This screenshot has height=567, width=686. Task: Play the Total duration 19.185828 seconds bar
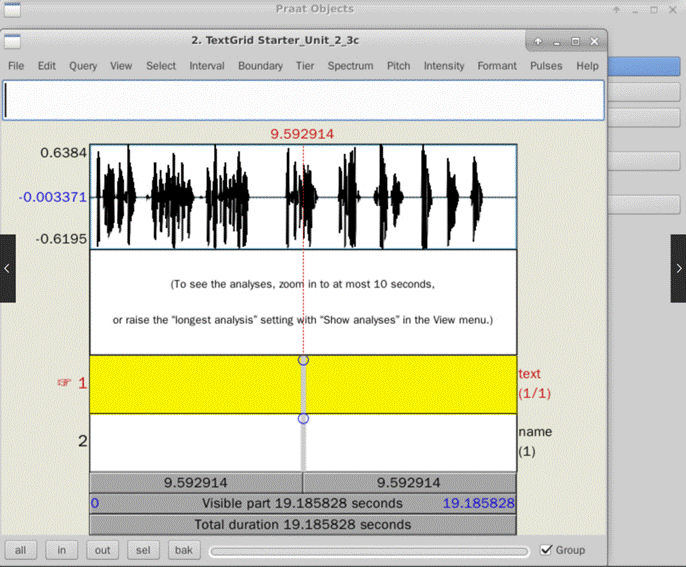303,525
